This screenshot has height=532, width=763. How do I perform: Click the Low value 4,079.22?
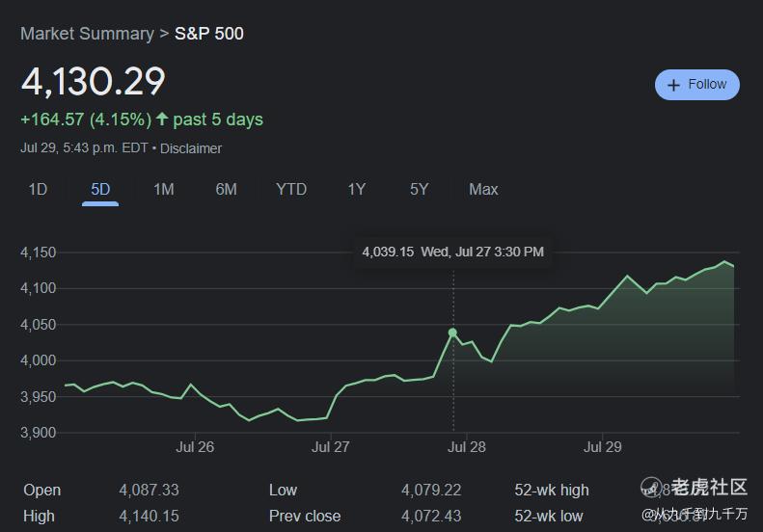(431, 490)
